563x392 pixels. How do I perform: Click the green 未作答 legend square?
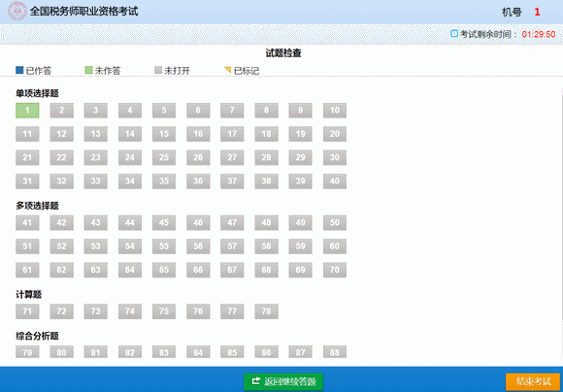click(x=88, y=70)
